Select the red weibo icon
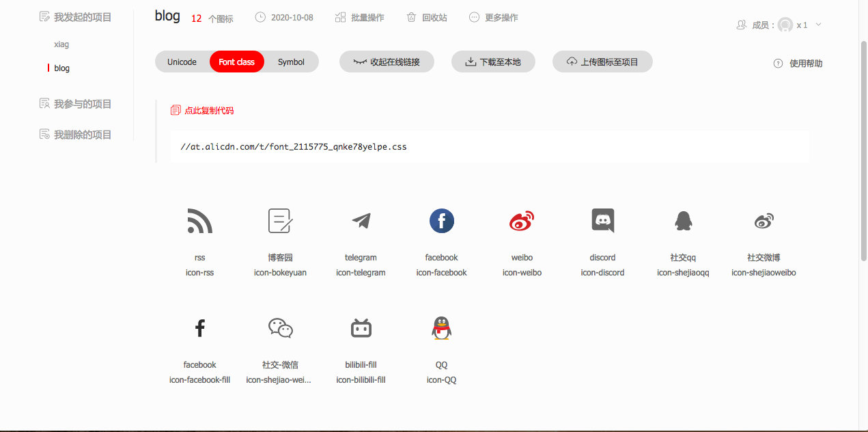Viewport: 868px width, 432px height. (x=522, y=221)
